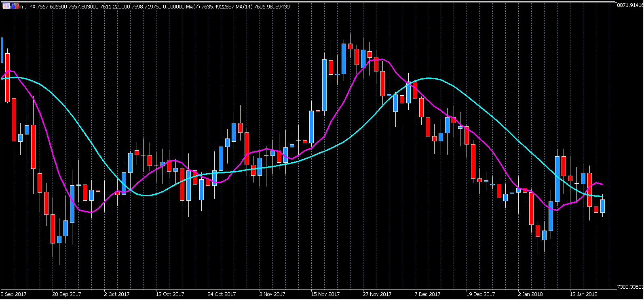Select the 24 Oct 2017 time axis label
The image size is (644, 300).
222,294
